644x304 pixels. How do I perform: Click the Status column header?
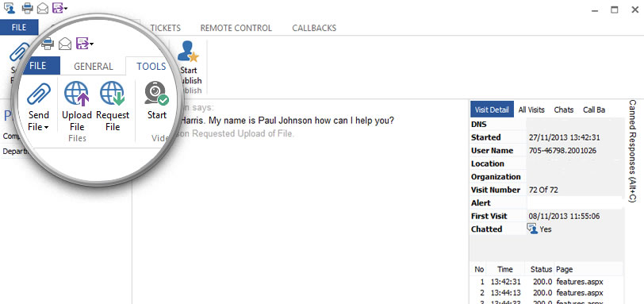(x=541, y=270)
